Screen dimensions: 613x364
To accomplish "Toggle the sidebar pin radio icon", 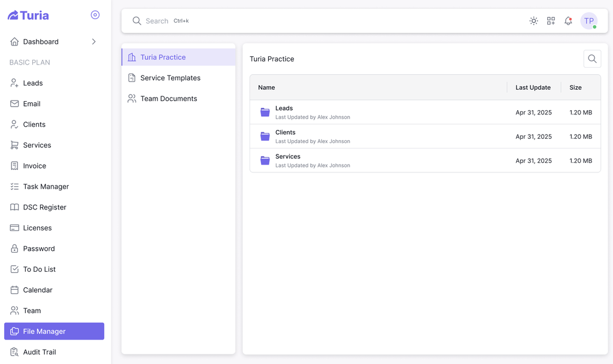I will [x=95, y=15].
